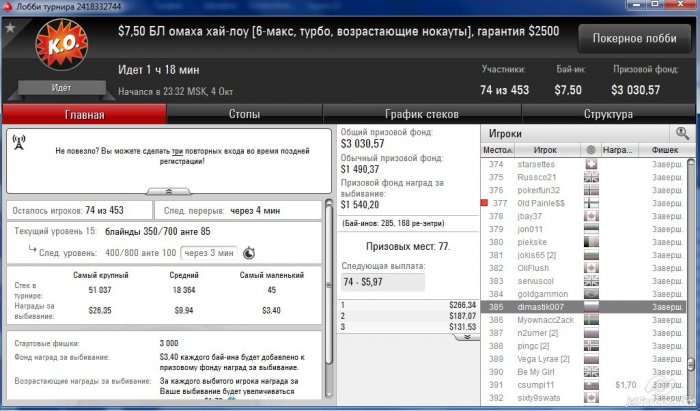Switch to the Столы tab
The width and height of the screenshot is (700, 411).
click(x=244, y=114)
